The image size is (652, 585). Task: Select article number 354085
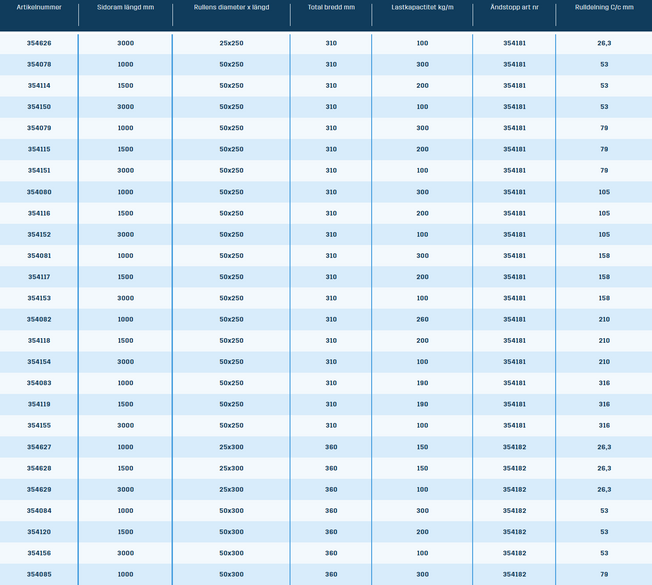click(x=39, y=574)
